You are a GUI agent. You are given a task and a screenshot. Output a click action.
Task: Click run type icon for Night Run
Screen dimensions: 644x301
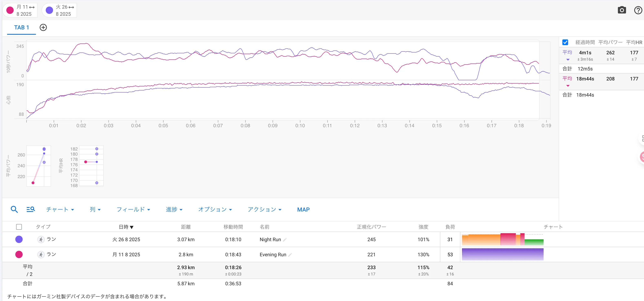(x=41, y=240)
